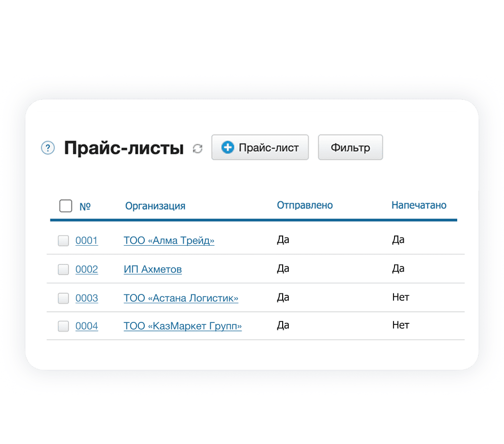The width and height of the screenshot is (504, 444).
Task: Click the Напечатано column header
Action: pos(418,205)
